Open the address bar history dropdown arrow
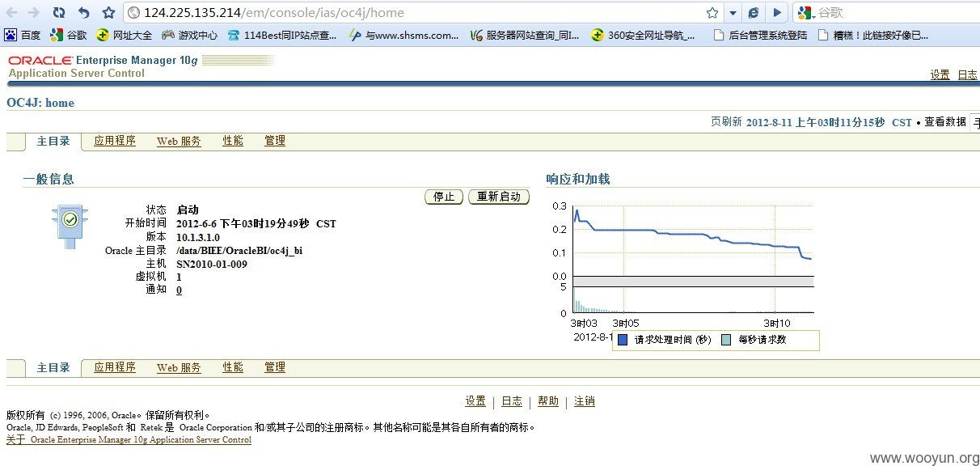 [733, 13]
